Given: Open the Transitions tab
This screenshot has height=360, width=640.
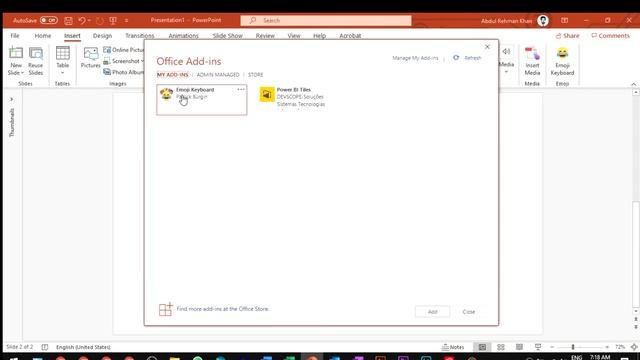Looking at the screenshot, I should tap(140, 36).
